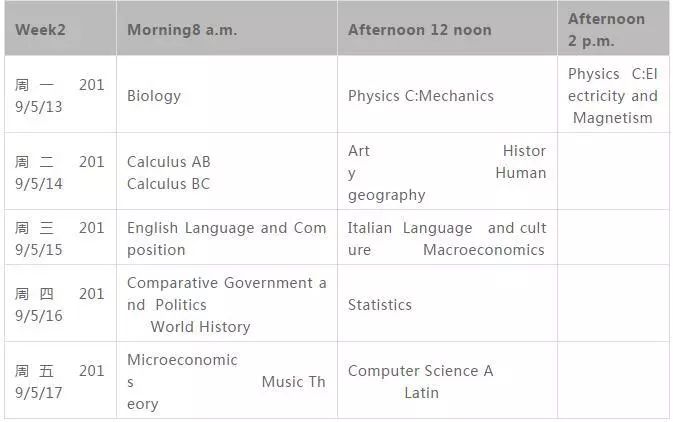Click the Calculus BC entry
673x422 pixels.
168,184
